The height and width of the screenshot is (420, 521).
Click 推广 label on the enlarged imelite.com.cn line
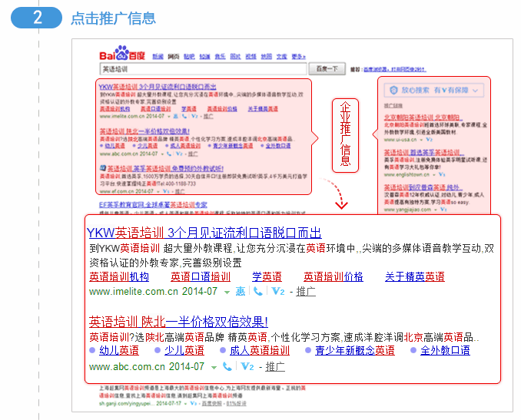pos(306,292)
